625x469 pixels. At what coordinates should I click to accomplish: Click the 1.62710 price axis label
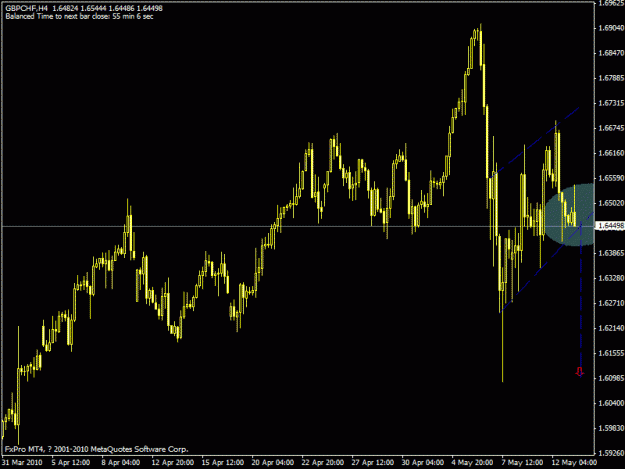[611, 303]
